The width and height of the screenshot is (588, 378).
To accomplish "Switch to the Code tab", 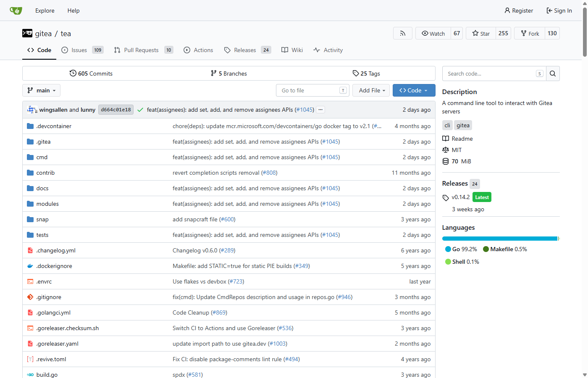I will (39, 50).
